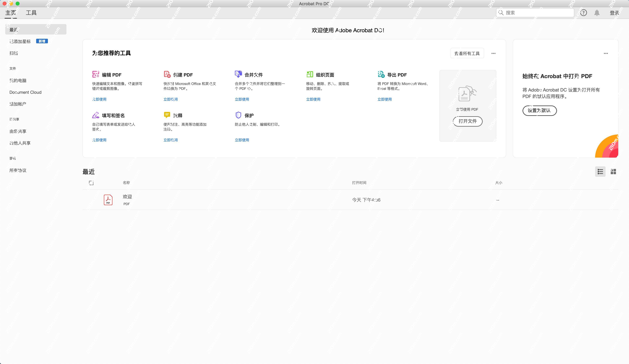
Task: Click the 设置为默认 button
Action: click(x=539, y=111)
